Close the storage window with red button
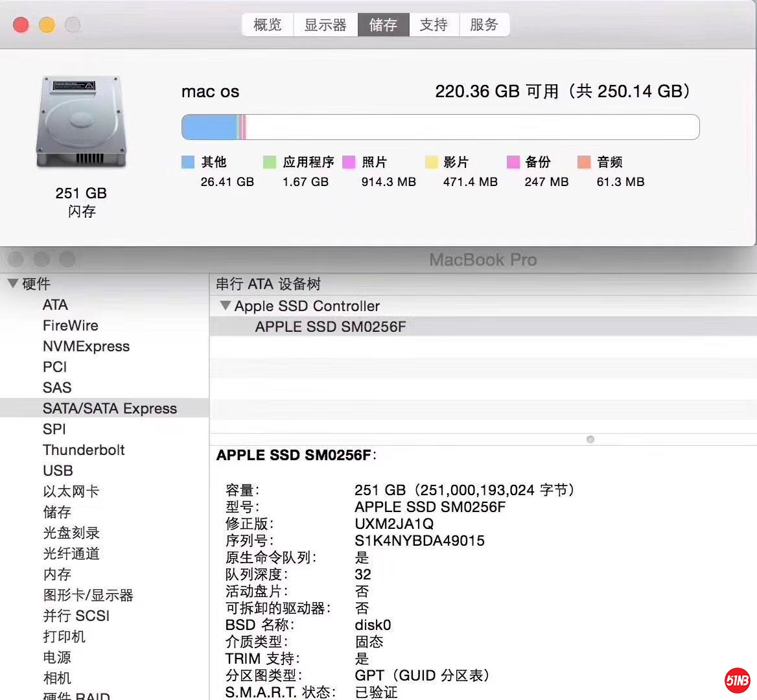Image resolution: width=757 pixels, height=700 pixels. pyautogui.click(x=21, y=25)
